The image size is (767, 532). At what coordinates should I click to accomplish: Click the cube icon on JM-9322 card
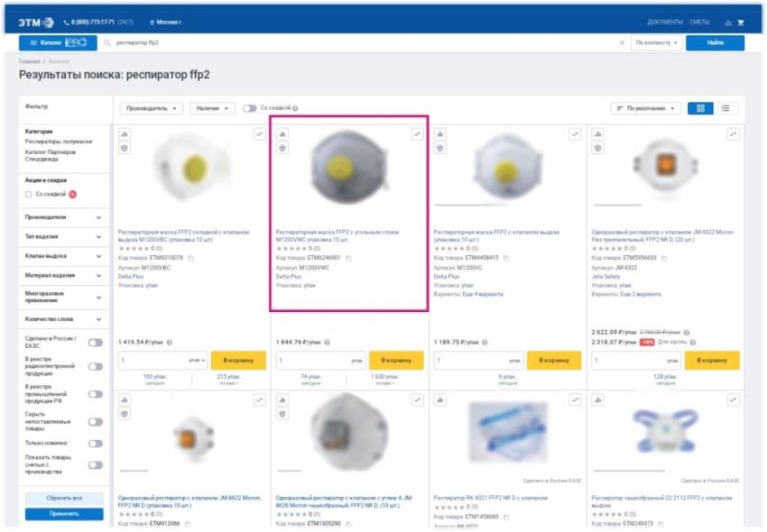(597, 148)
